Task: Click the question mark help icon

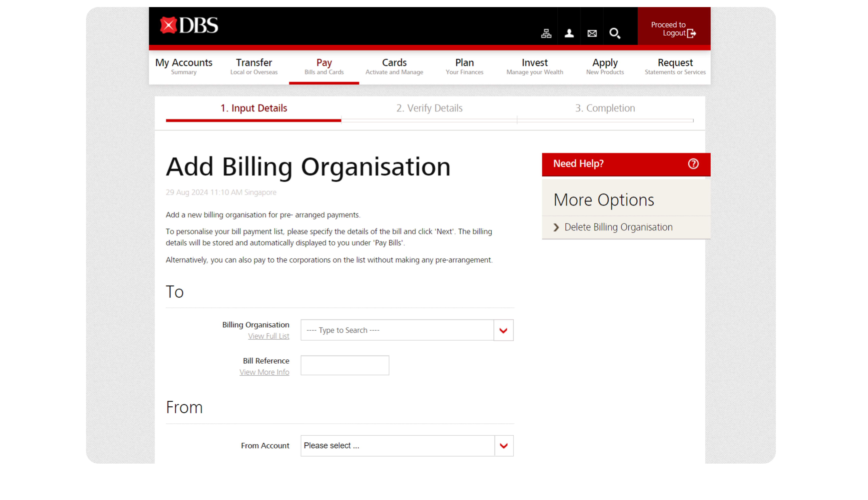Action: [x=693, y=164]
